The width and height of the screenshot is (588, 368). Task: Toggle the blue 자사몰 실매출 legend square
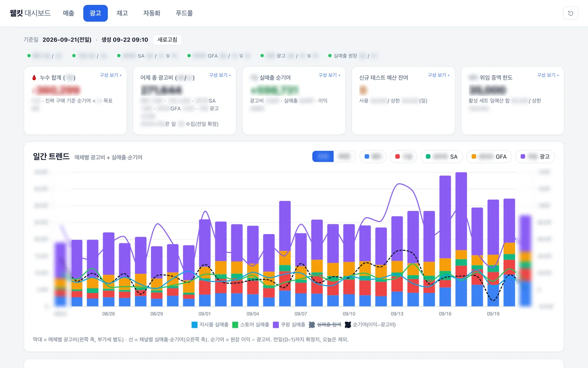pos(194,325)
